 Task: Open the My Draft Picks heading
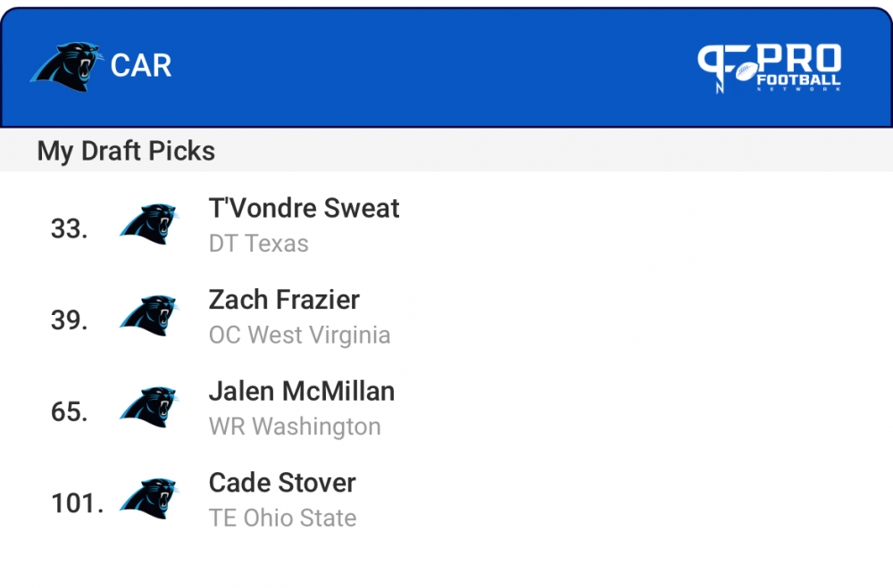[x=126, y=151]
